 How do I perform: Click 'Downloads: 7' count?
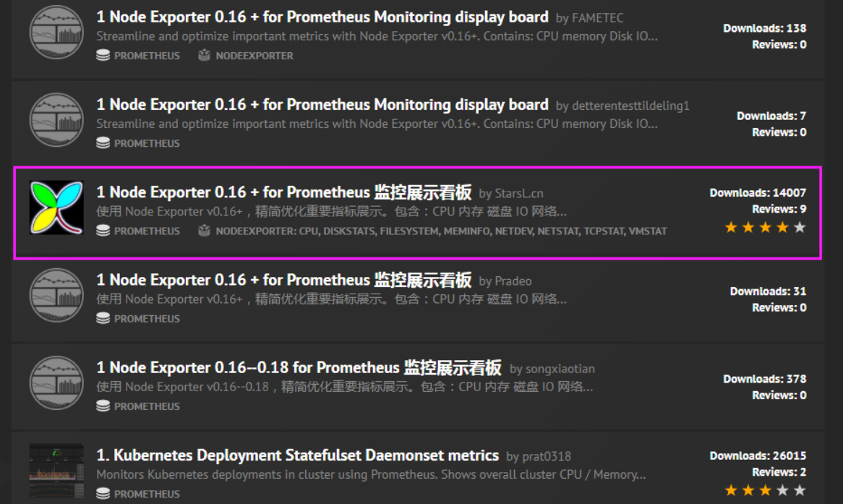coord(771,116)
